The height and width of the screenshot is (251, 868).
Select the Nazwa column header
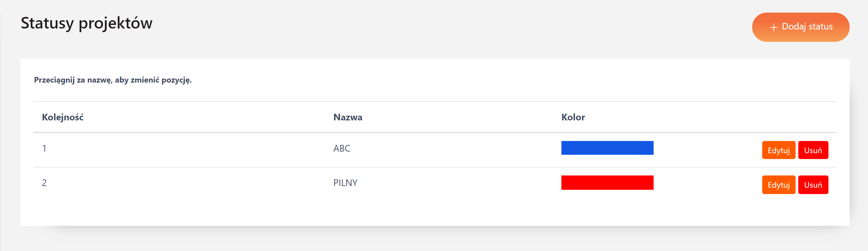348,117
